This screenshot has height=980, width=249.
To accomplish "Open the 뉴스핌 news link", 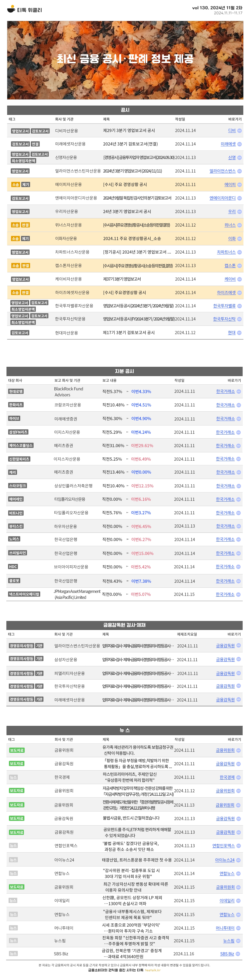I will tap(229, 941).
